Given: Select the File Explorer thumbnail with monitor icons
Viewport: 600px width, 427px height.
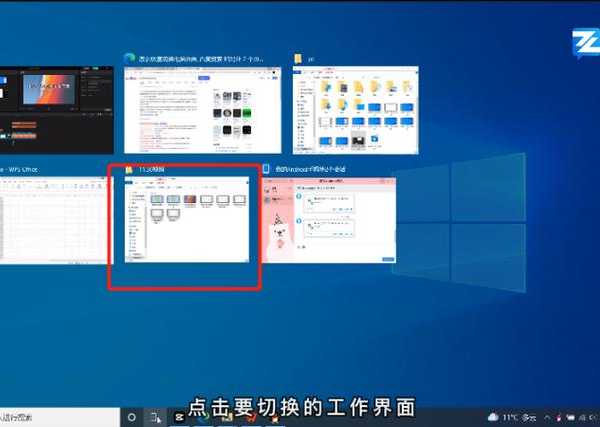Looking at the screenshot, I should [x=187, y=220].
